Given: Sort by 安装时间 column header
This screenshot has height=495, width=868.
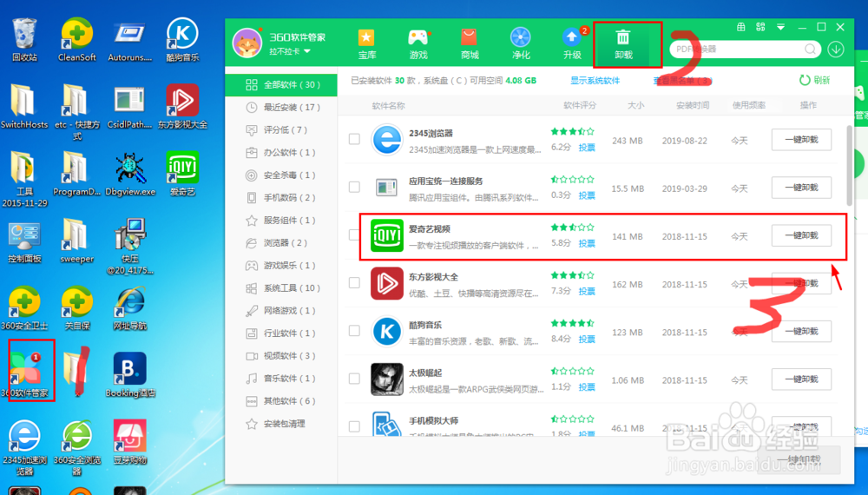Looking at the screenshot, I should [x=693, y=105].
